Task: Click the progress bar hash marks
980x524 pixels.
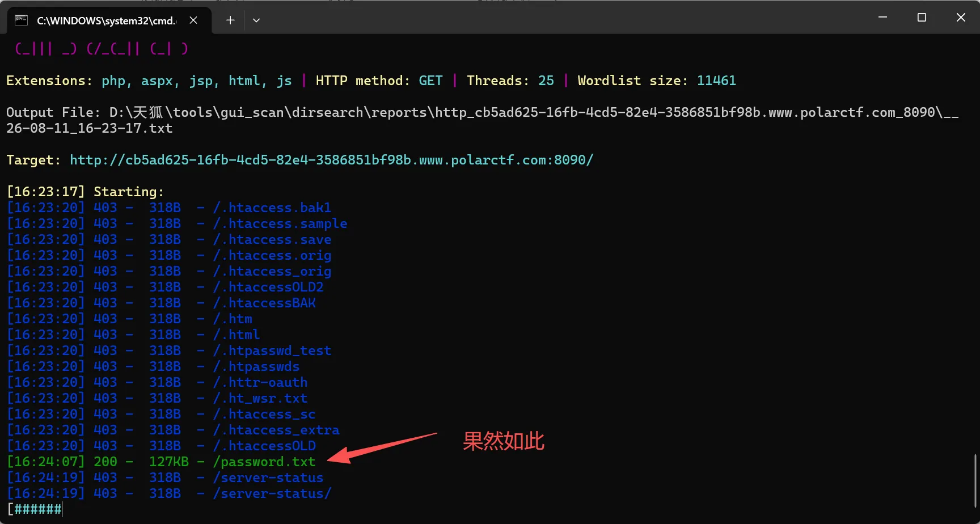Action: [37, 509]
